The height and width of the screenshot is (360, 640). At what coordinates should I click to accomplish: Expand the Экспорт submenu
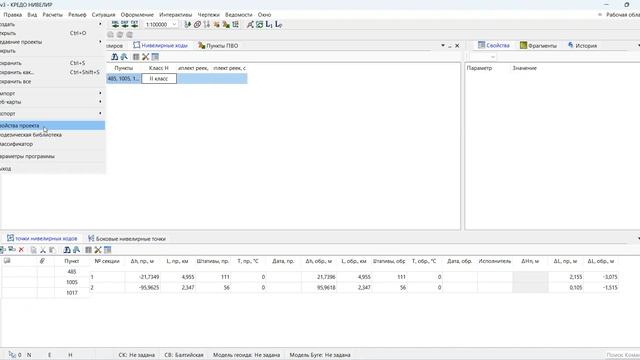(52, 113)
